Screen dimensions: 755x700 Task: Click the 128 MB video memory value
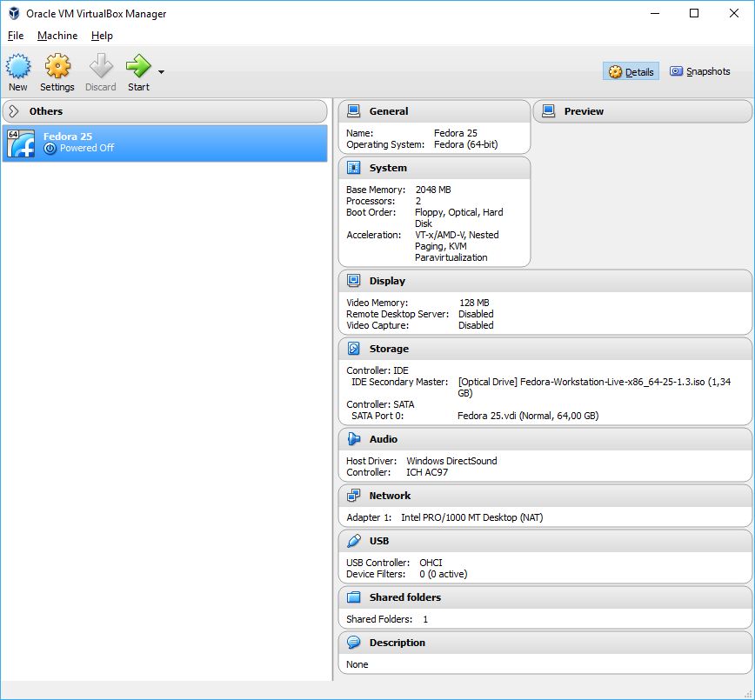click(x=474, y=303)
